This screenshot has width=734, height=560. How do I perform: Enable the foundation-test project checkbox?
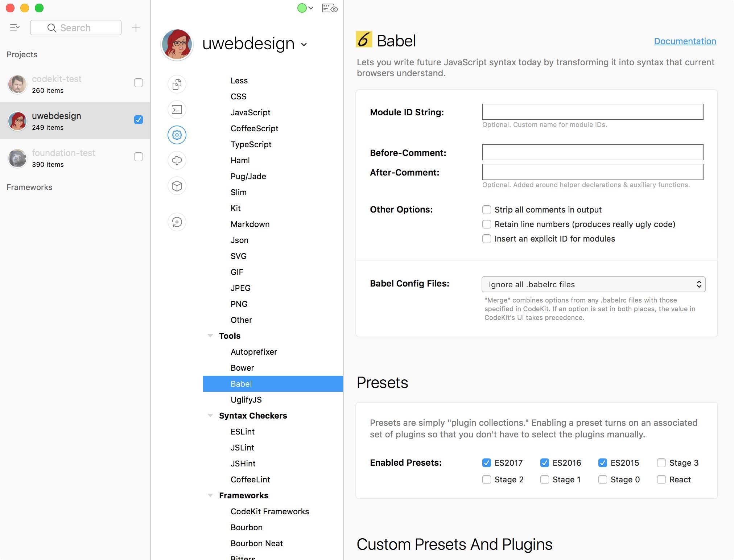pos(139,157)
